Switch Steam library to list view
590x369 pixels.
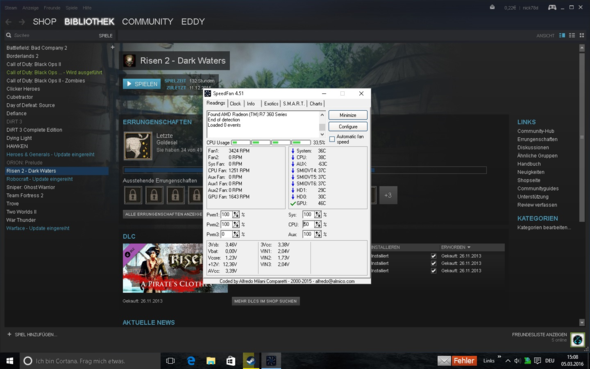(572, 35)
